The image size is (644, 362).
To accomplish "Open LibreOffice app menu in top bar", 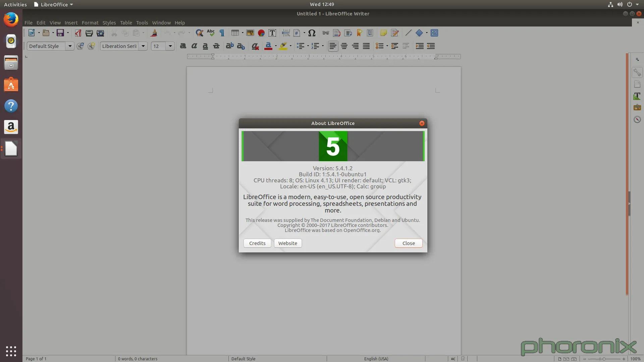I will coord(53,4).
